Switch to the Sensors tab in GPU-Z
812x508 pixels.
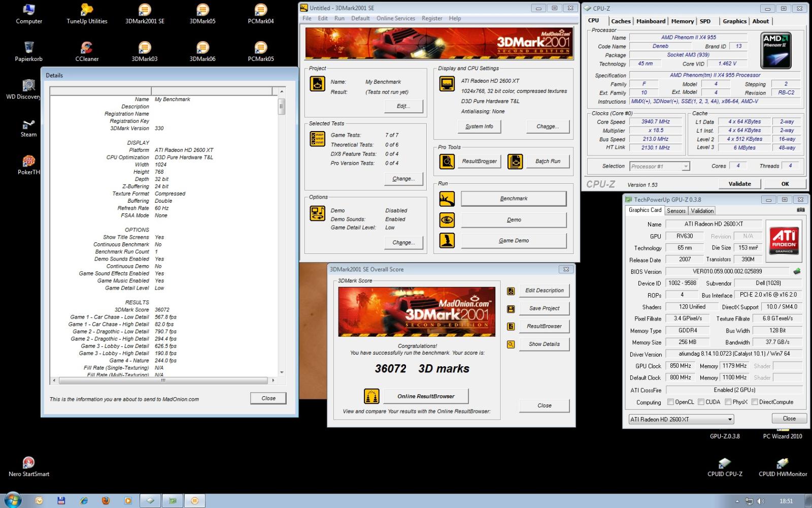click(x=676, y=211)
